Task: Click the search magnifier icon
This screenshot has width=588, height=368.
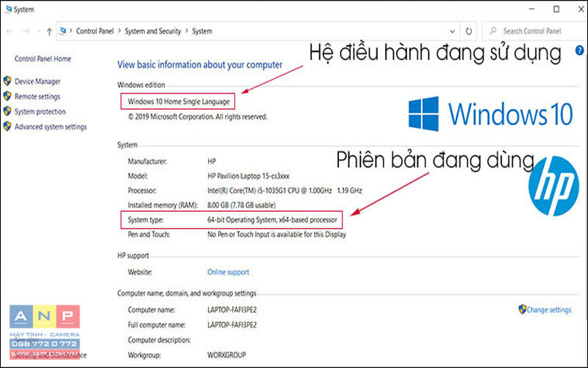Action: 492,31
